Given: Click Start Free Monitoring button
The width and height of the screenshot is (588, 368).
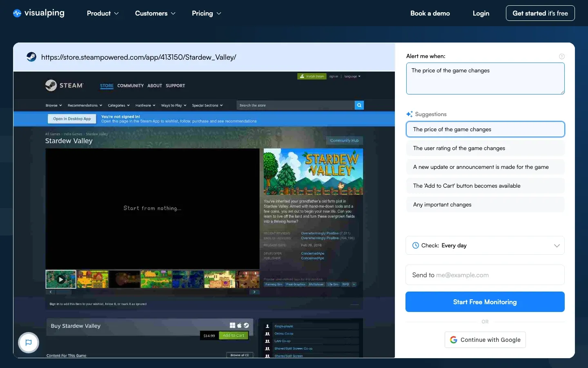Looking at the screenshot, I should pos(485,302).
